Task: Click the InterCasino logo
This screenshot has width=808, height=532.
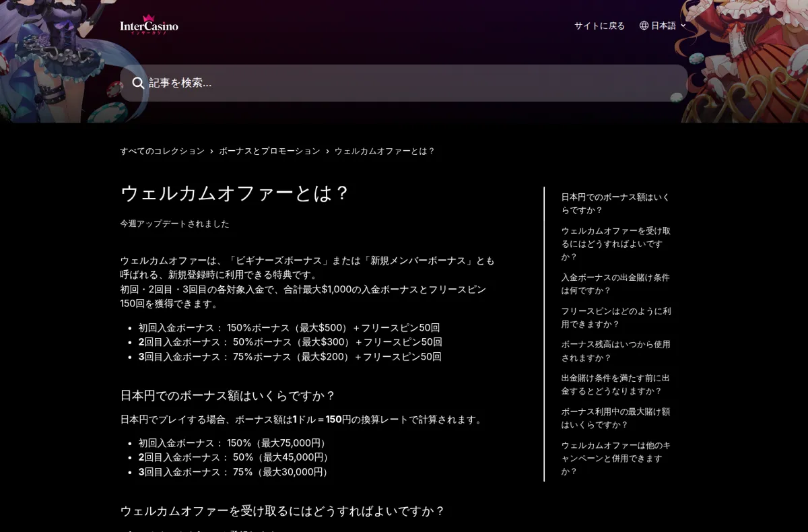Action: [149, 25]
